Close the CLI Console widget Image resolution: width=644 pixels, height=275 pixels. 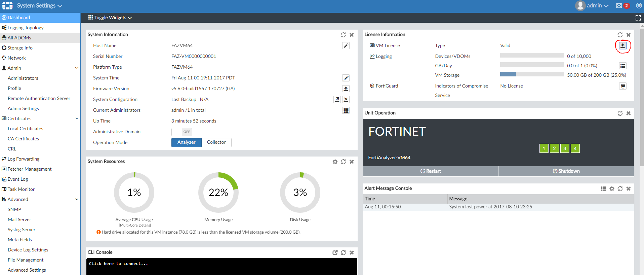coord(352,252)
